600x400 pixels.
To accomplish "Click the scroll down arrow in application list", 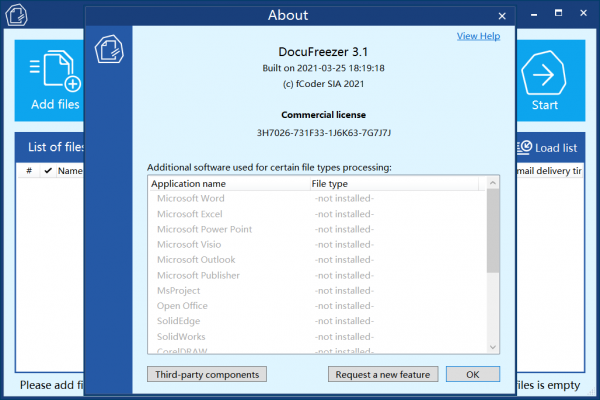I will pyautogui.click(x=493, y=347).
